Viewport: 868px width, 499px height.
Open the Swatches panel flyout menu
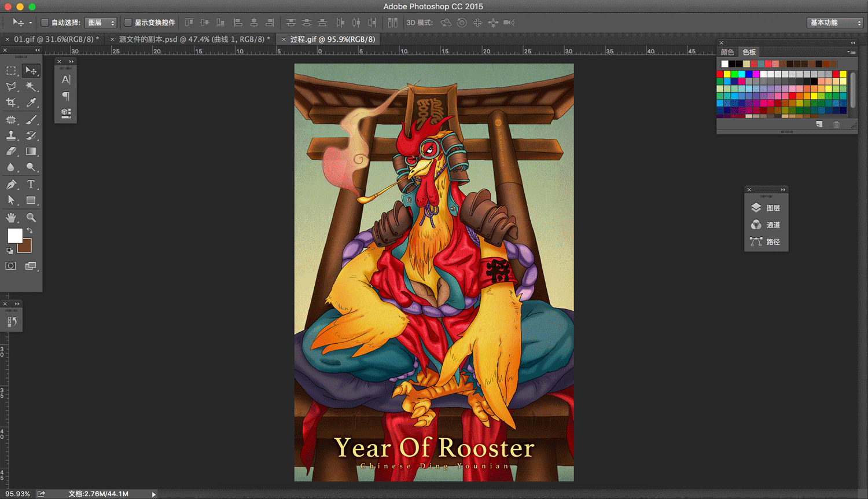(x=852, y=52)
